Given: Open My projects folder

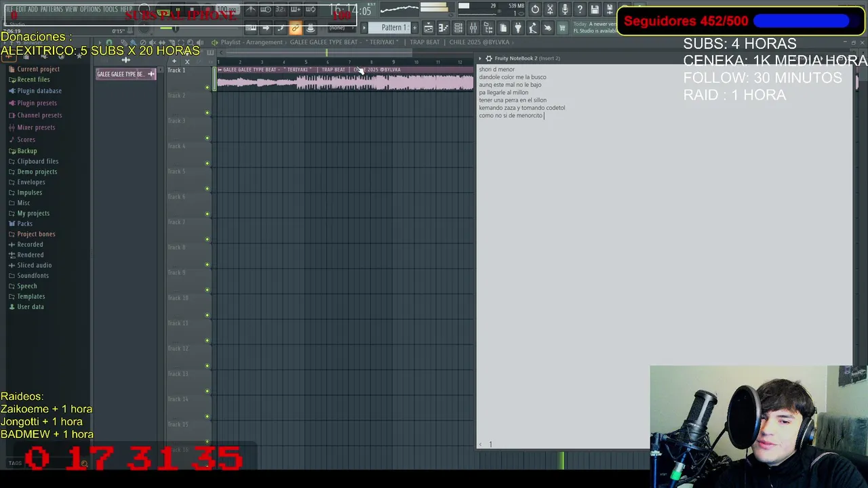Looking at the screenshot, I should [33, 213].
